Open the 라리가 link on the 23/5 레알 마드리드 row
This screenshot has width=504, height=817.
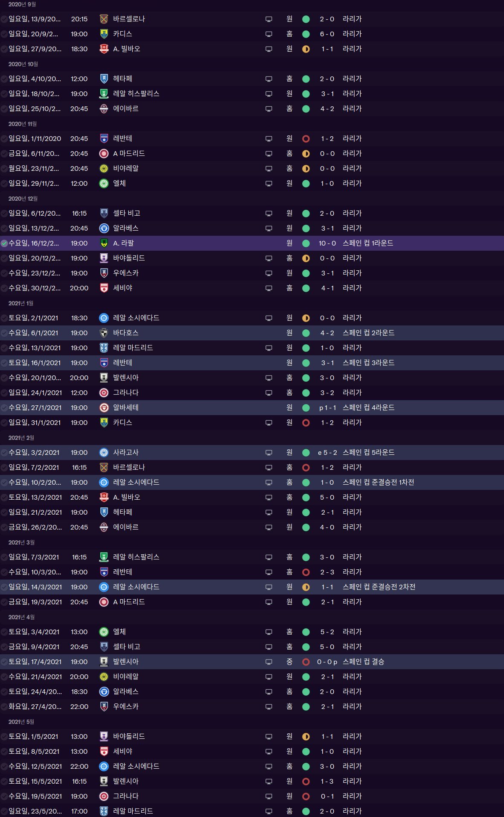click(352, 811)
